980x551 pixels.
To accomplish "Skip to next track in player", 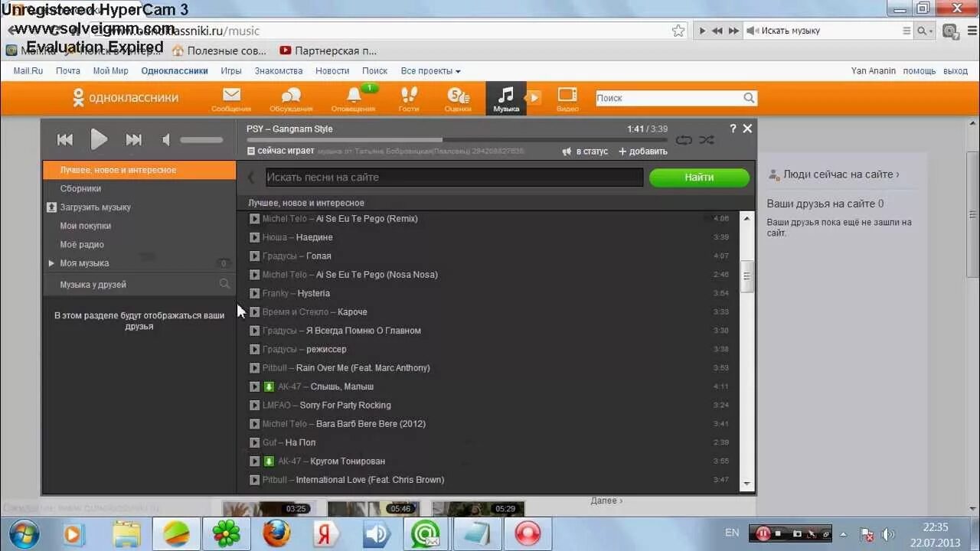I will click(134, 139).
